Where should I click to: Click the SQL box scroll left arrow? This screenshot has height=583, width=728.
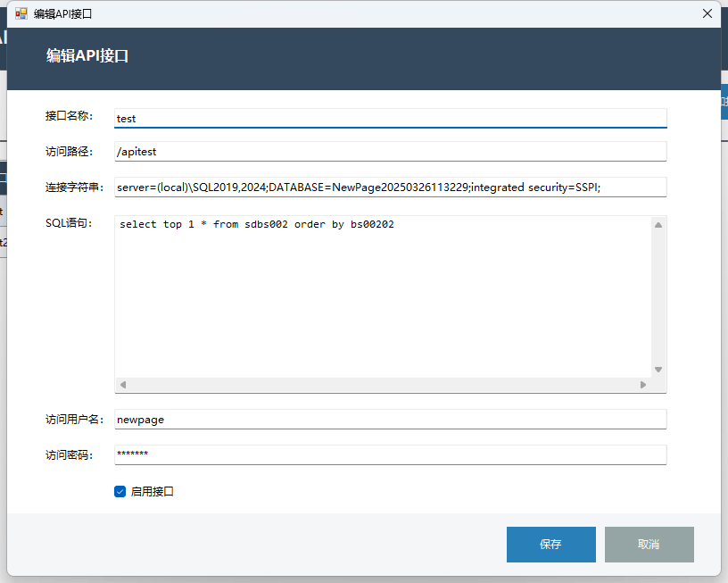(123, 385)
